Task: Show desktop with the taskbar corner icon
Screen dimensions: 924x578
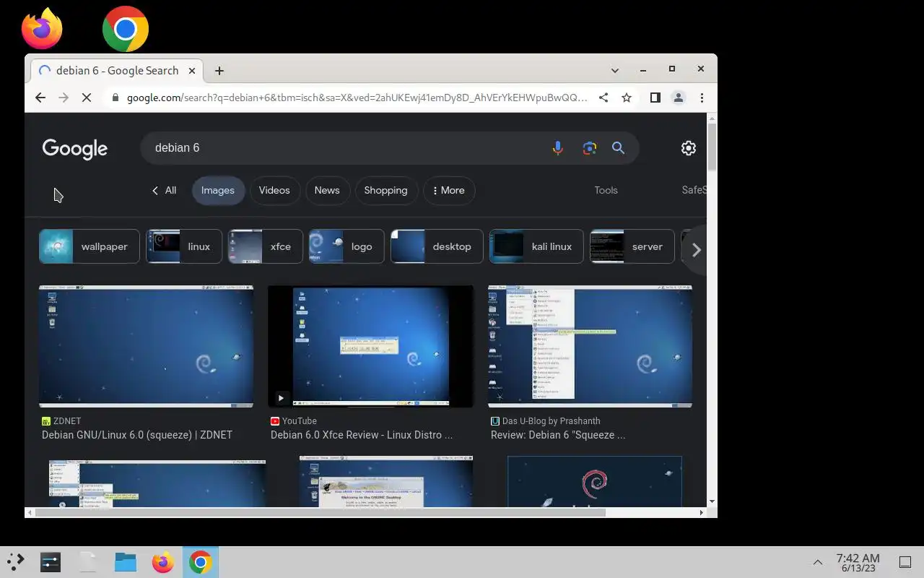Action: pyautogui.click(x=905, y=562)
